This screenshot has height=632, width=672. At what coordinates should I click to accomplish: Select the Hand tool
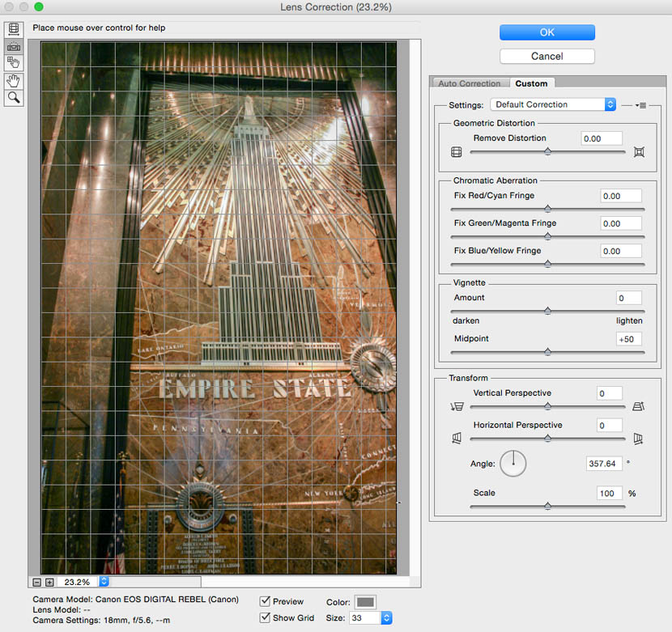[x=14, y=81]
